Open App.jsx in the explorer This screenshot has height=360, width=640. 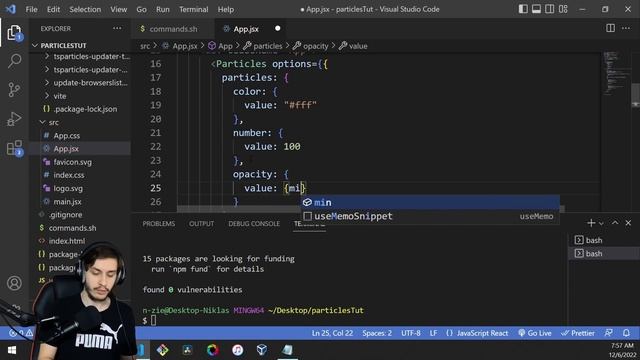coord(80,149)
